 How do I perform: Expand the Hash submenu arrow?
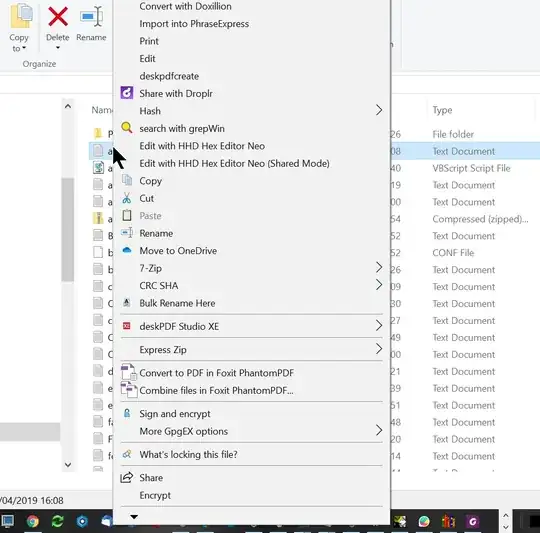click(379, 110)
